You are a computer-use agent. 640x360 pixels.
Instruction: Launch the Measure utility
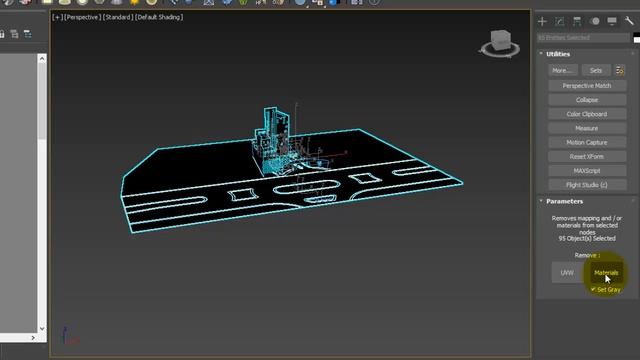(587, 128)
